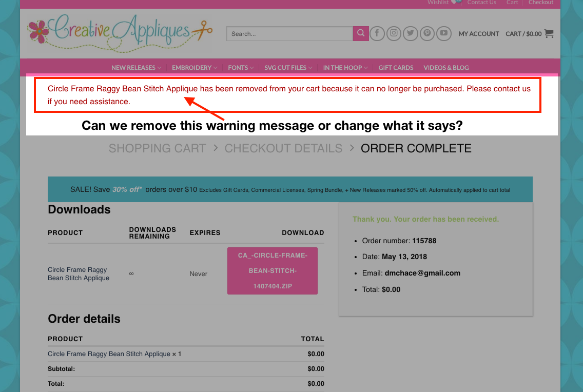The width and height of the screenshot is (583, 392).
Task: Click the shopping cart icon
Action: tap(549, 33)
